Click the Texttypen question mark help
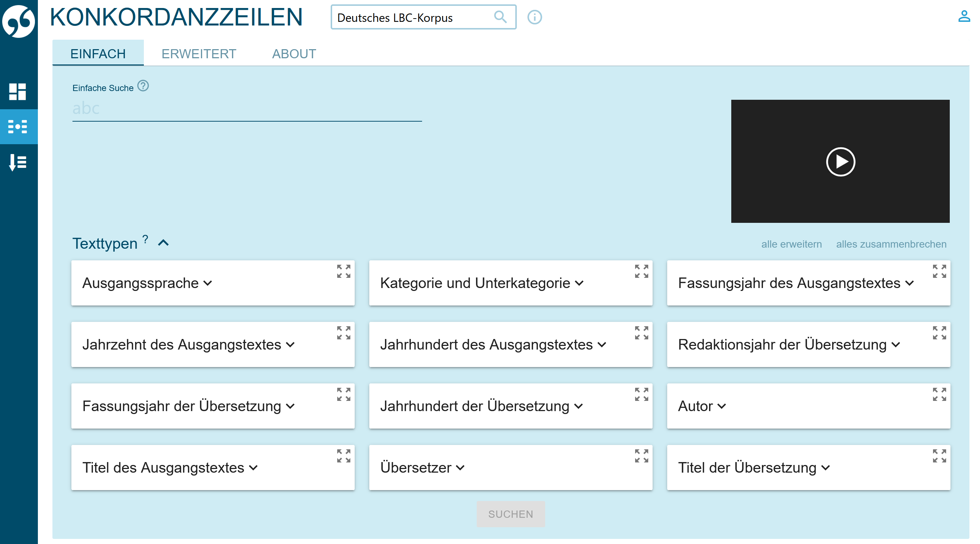This screenshot has width=980, height=544. pyautogui.click(x=145, y=239)
